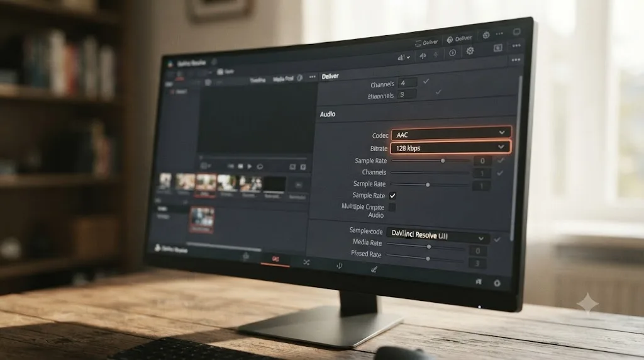Click the DaVinci Resolve logo at bottom left

pyautogui.click(x=157, y=247)
